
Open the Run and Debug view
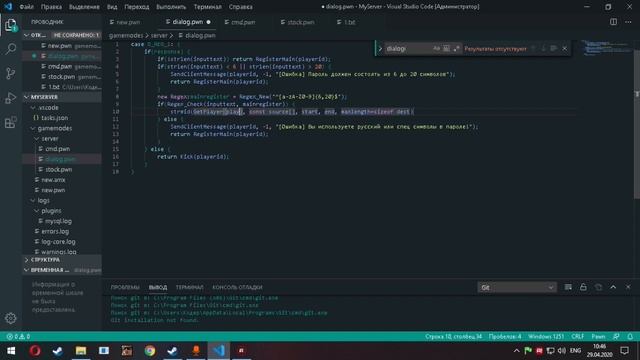(x=11, y=98)
